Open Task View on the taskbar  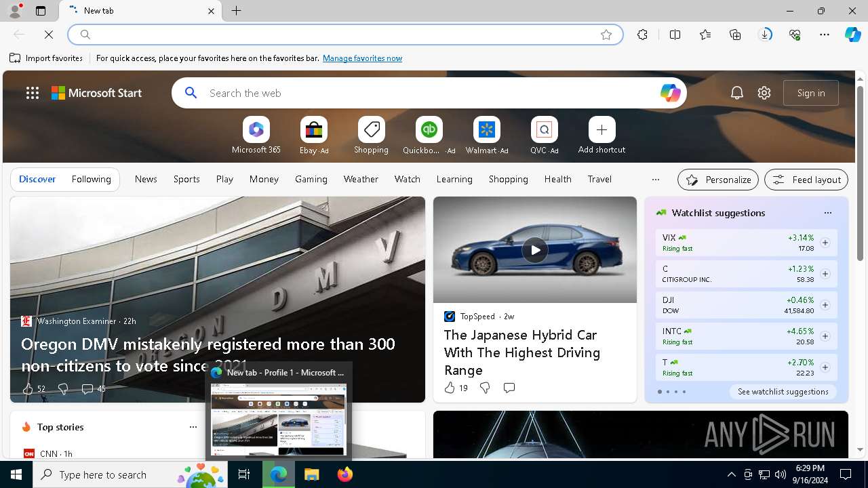244,474
